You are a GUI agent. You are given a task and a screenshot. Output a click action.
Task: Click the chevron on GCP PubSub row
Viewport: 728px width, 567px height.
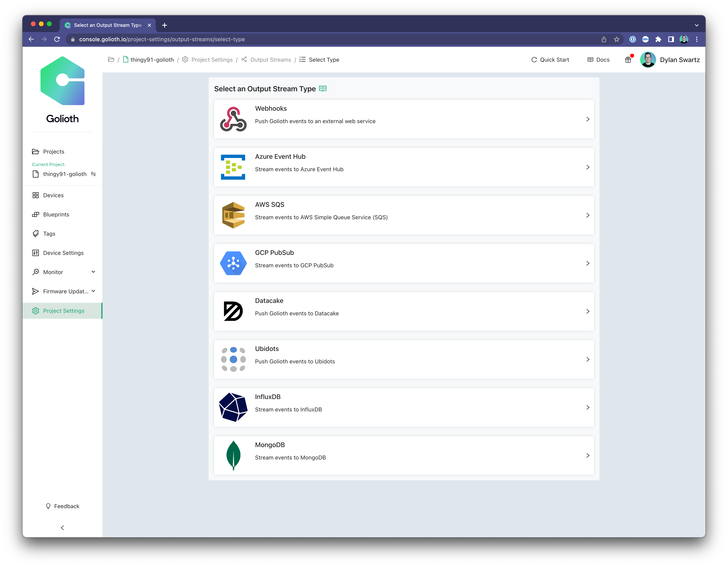pyautogui.click(x=588, y=263)
